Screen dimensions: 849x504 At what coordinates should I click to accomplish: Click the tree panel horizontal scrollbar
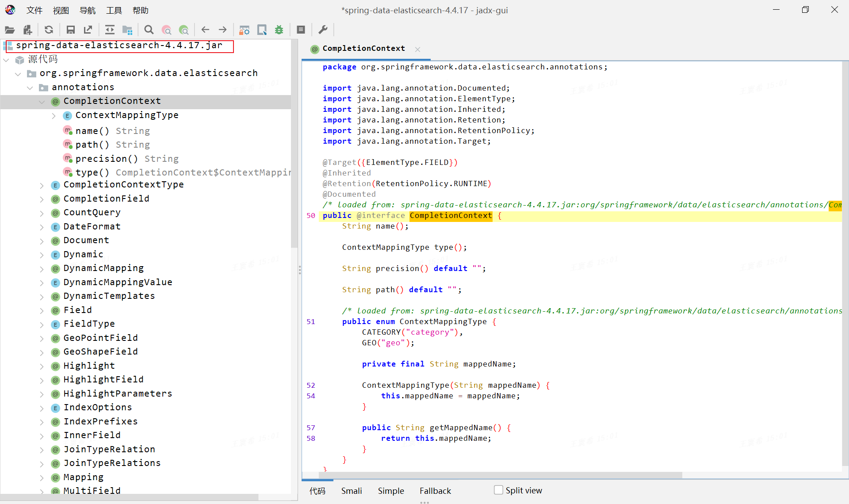(129, 497)
